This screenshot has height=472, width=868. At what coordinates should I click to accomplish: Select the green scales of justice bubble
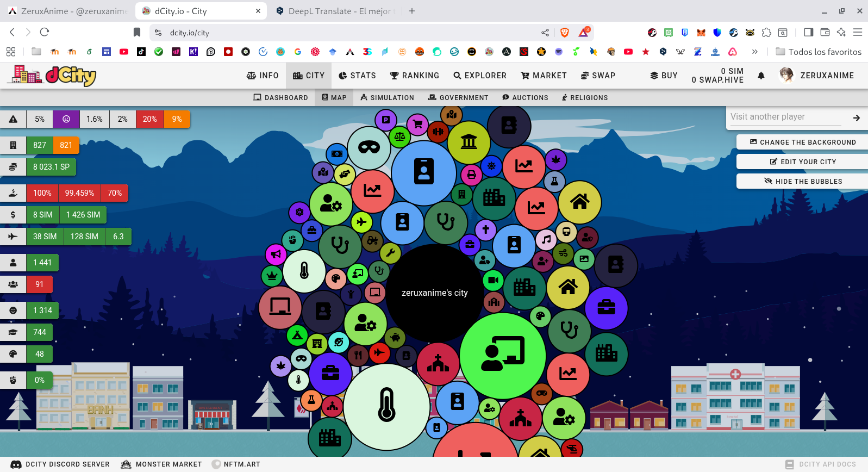pyautogui.click(x=400, y=136)
